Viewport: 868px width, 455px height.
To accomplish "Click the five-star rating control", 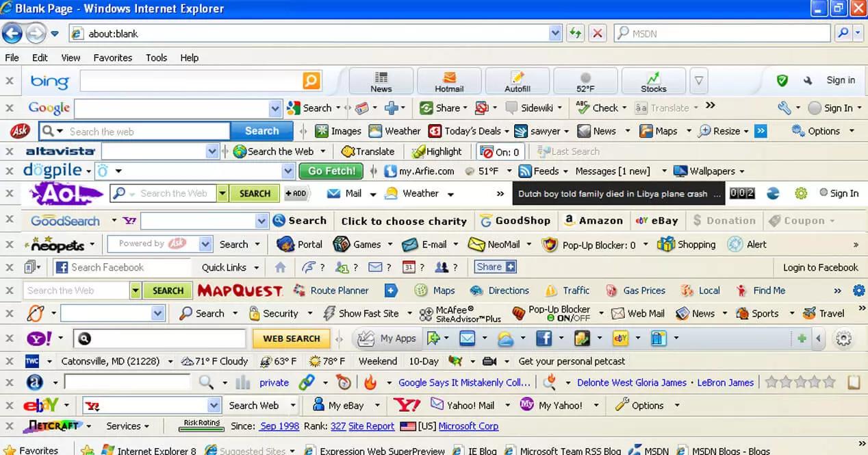I will pyautogui.click(x=800, y=382).
